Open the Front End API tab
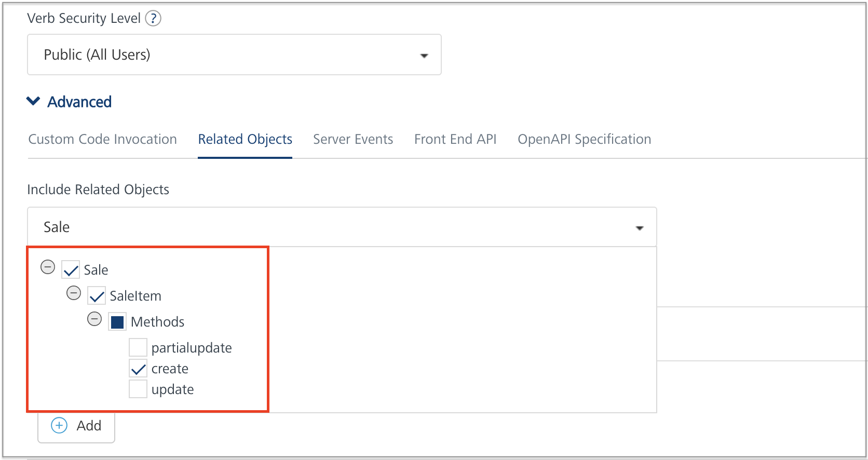This screenshot has width=868, height=460. [455, 139]
